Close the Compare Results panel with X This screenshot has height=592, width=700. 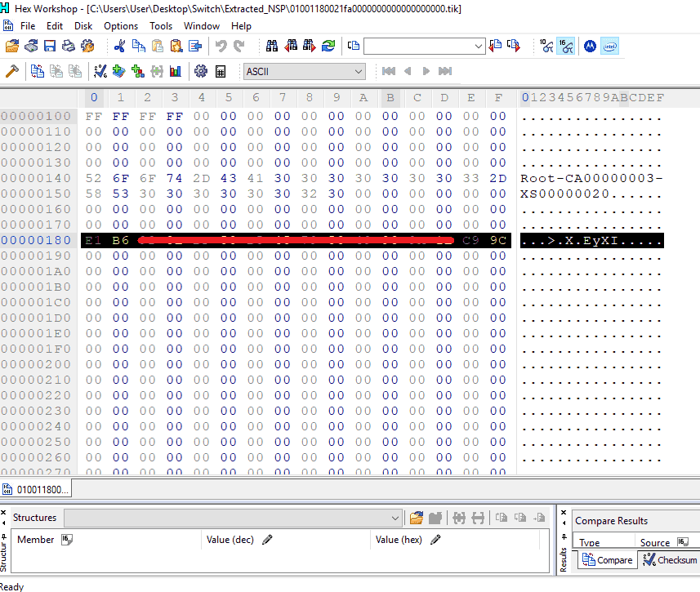(564, 513)
